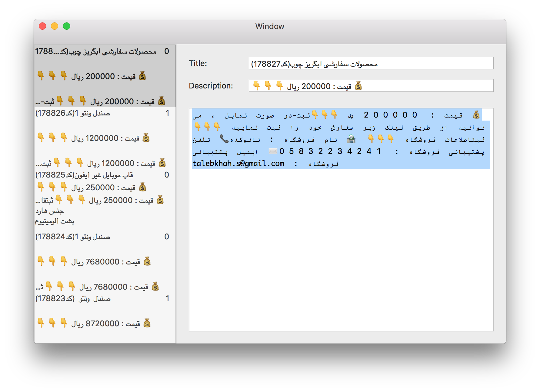Click the Title text field
Screen dimensions: 540x392
tap(371, 63)
